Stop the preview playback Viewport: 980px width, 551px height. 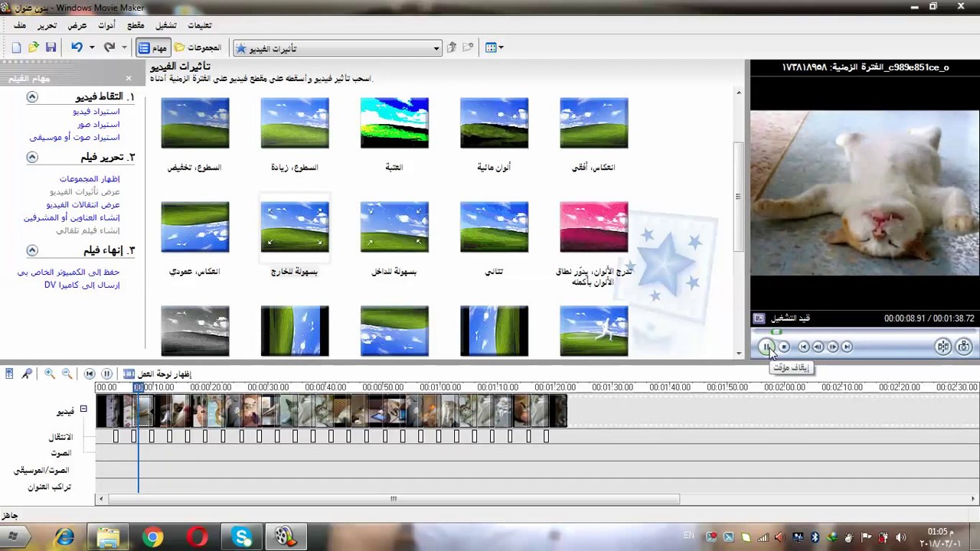point(784,347)
